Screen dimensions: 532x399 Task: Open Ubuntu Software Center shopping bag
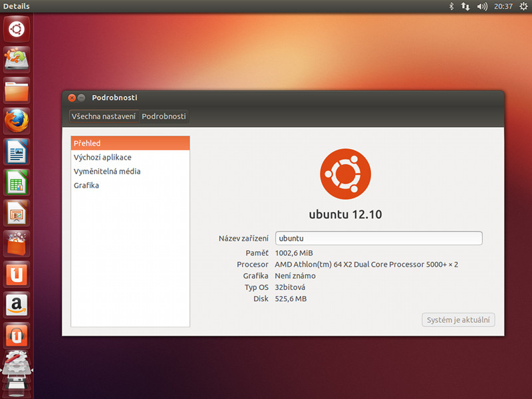pyautogui.click(x=17, y=243)
